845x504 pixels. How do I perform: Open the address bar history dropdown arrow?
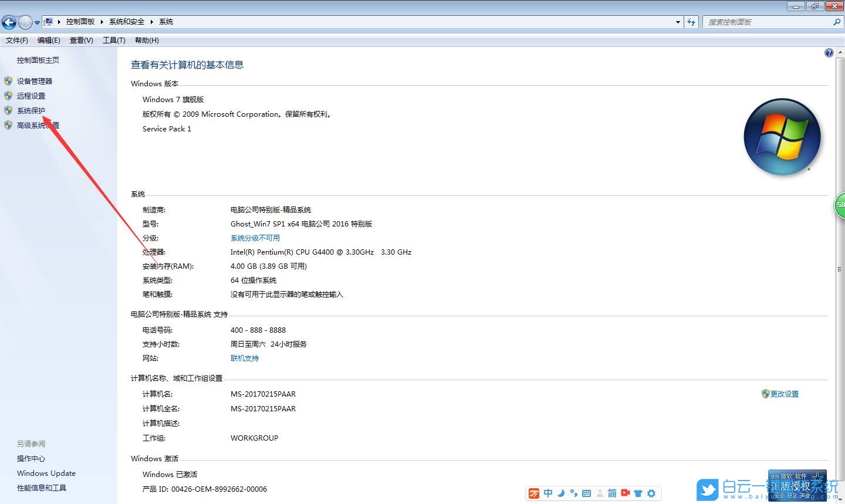coord(678,22)
